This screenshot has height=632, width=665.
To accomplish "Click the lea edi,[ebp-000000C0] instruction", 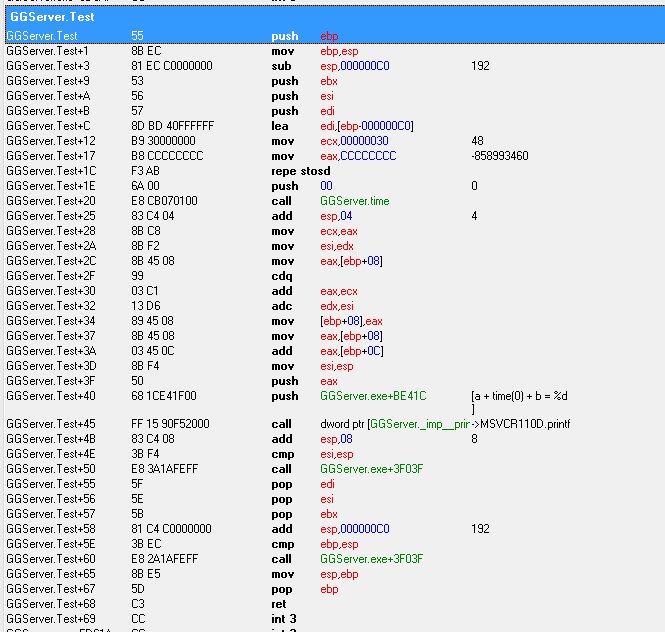I will click(x=342, y=126).
